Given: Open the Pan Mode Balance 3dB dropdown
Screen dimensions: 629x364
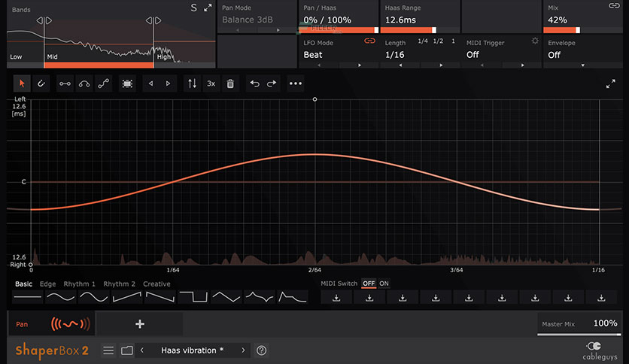Looking at the screenshot, I should click(x=256, y=20).
